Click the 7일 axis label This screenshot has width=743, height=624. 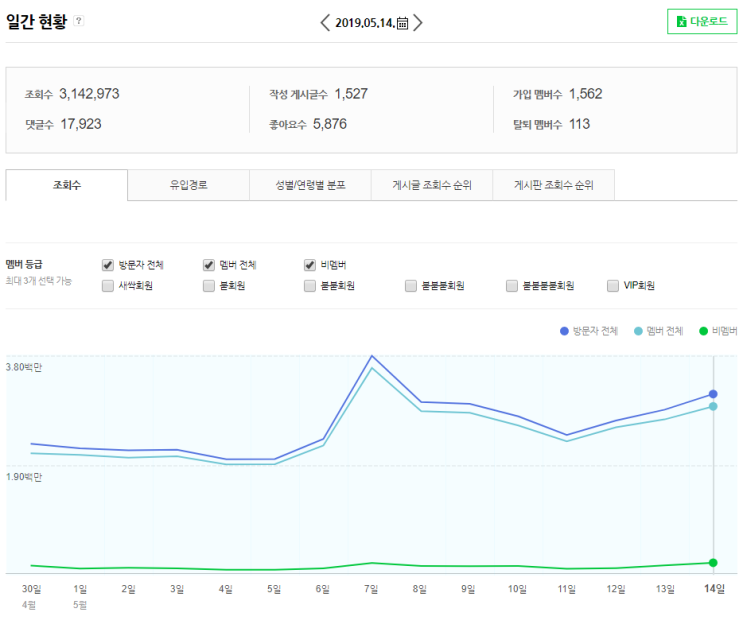coord(371,589)
